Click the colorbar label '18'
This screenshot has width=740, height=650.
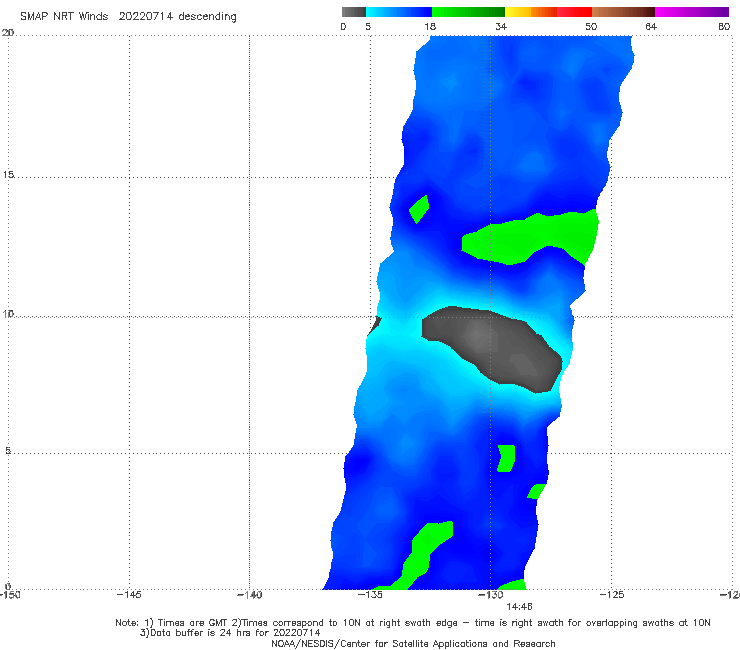tap(430, 26)
